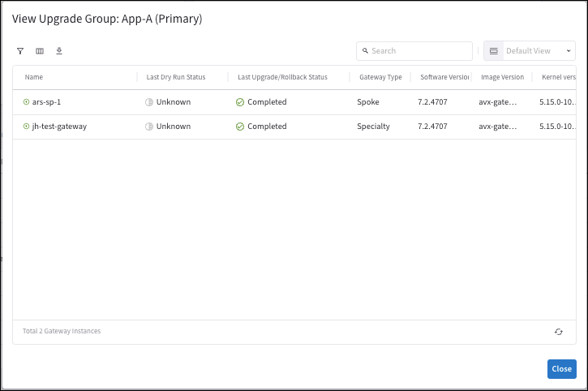Screen dimensions: 588x391
Task: Click the Software Version column header
Action: pos(444,77)
